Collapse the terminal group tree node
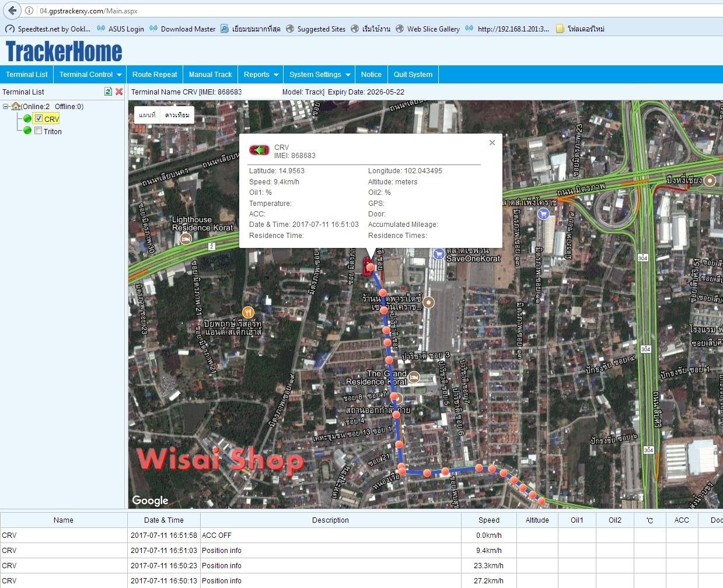 click(x=6, y=106)
